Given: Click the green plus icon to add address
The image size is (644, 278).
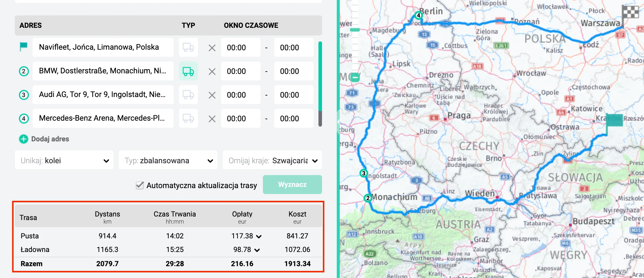Looking at the screenshot, I should click(24, 139).
